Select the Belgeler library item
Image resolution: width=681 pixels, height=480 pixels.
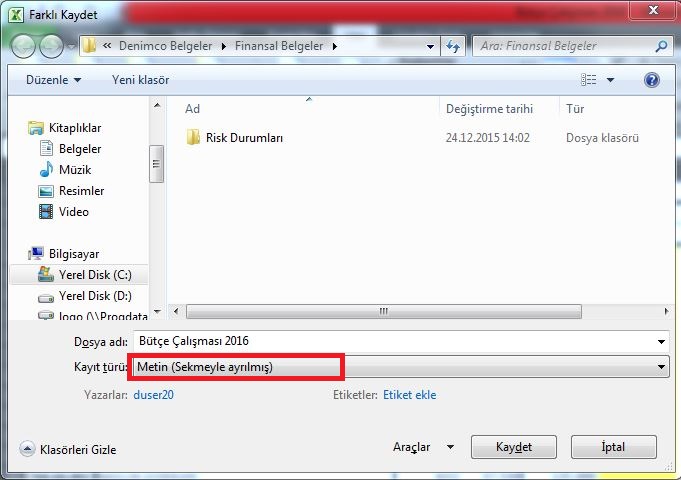(79, 149)
